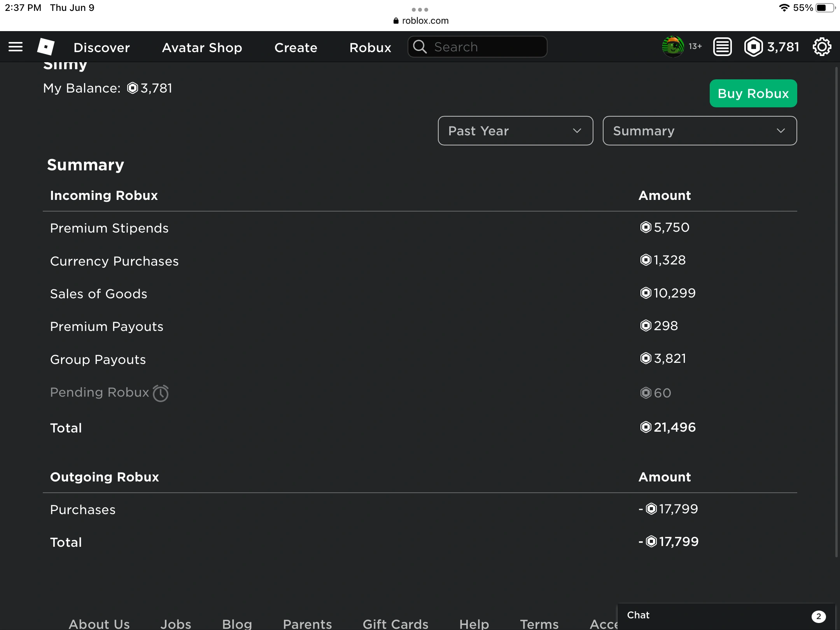The width and height of the screenshot is (840, 630).
Task: Click the Pending Robux clock icon
Action: [x=161, y=393]
